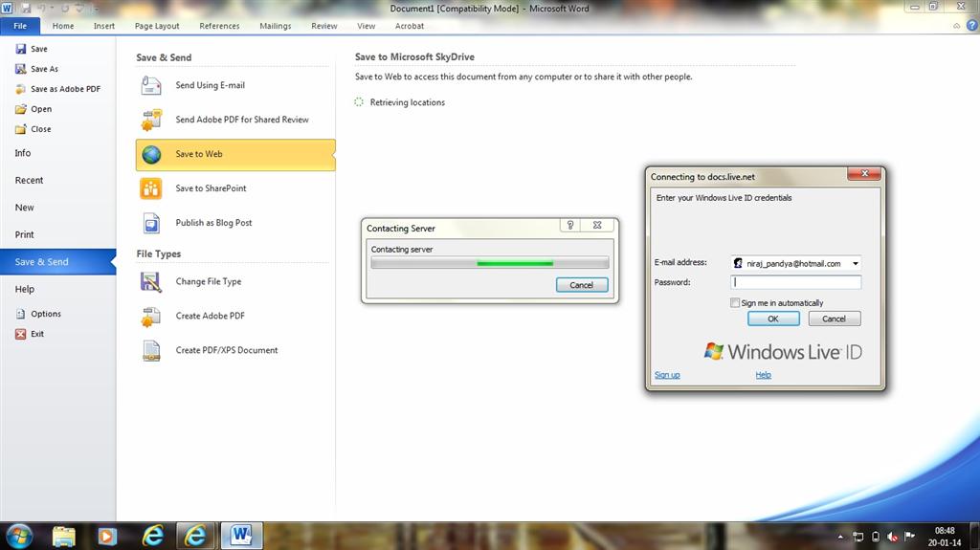980x550 pixels.
Task: Switch to the View tab
Action: (367, 26)
